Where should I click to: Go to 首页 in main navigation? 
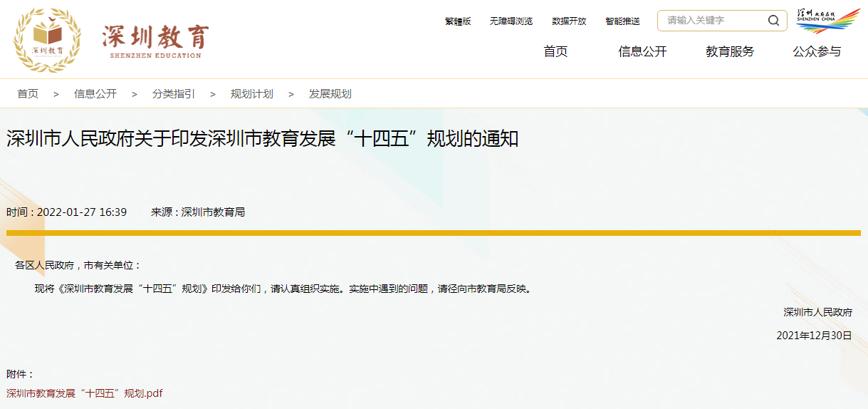click(x=555, y=51)
